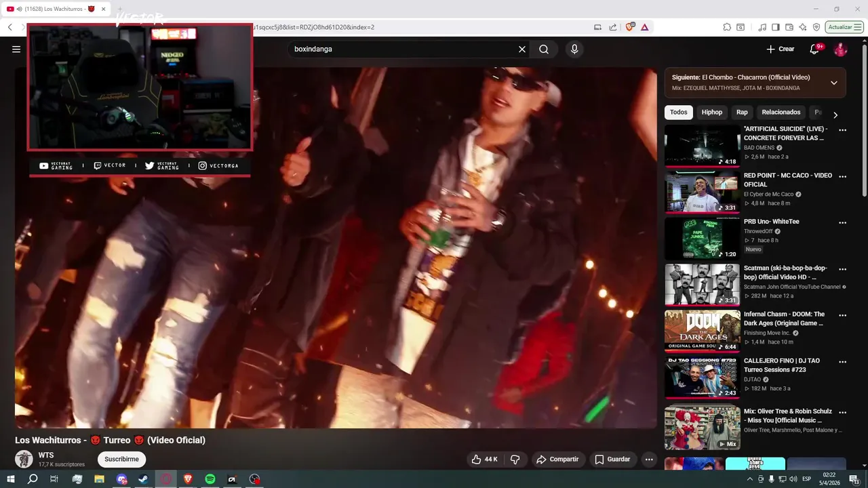Dislike the Los Wachiturros video
This screenshot has height=488, width=868.
[515, 460]
